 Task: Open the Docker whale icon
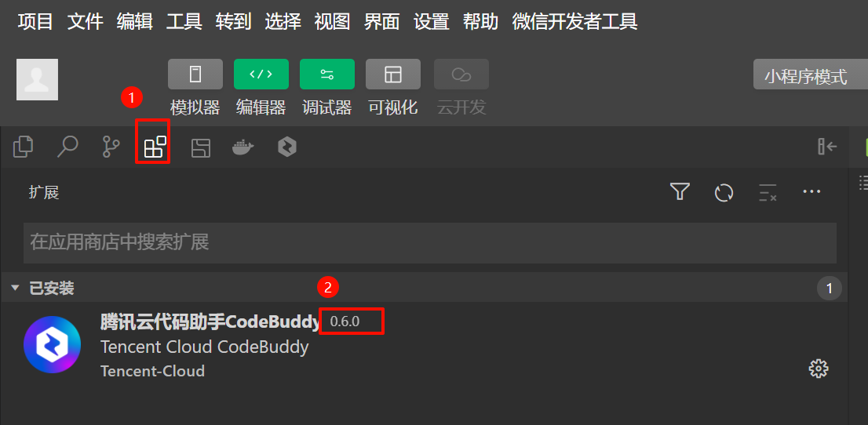point(243,147)
